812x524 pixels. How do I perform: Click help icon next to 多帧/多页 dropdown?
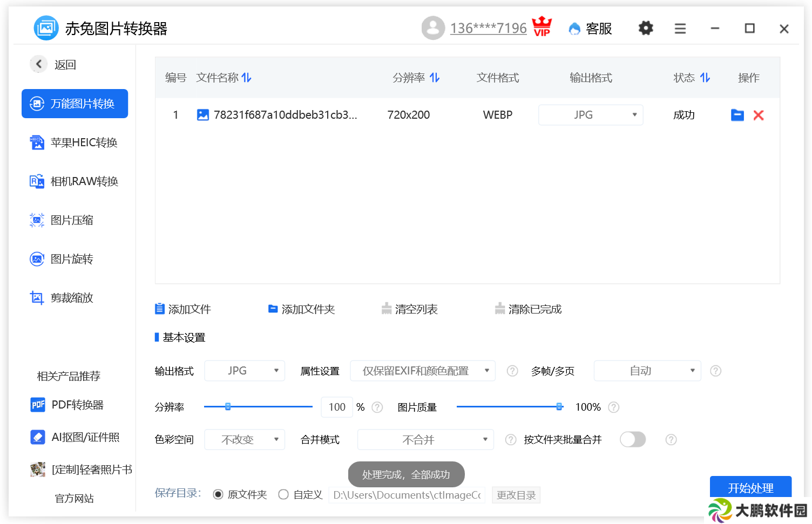pos(716,371)
